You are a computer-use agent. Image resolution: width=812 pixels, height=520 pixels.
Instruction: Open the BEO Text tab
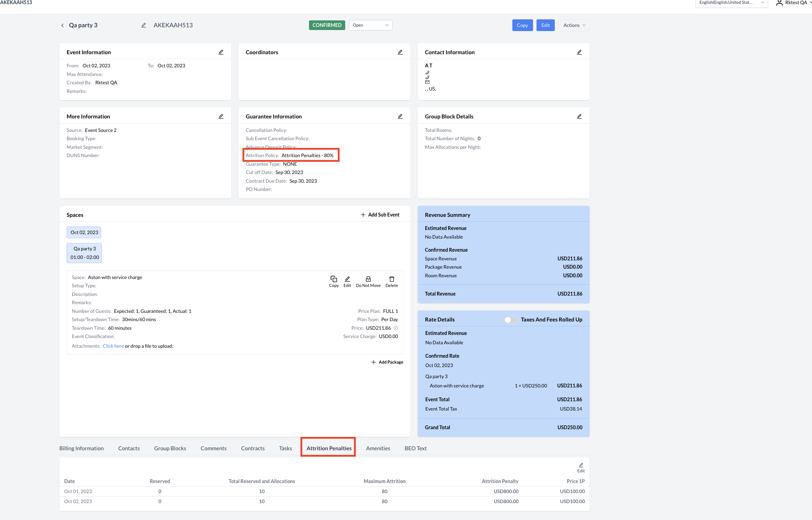tap(415, 448)
